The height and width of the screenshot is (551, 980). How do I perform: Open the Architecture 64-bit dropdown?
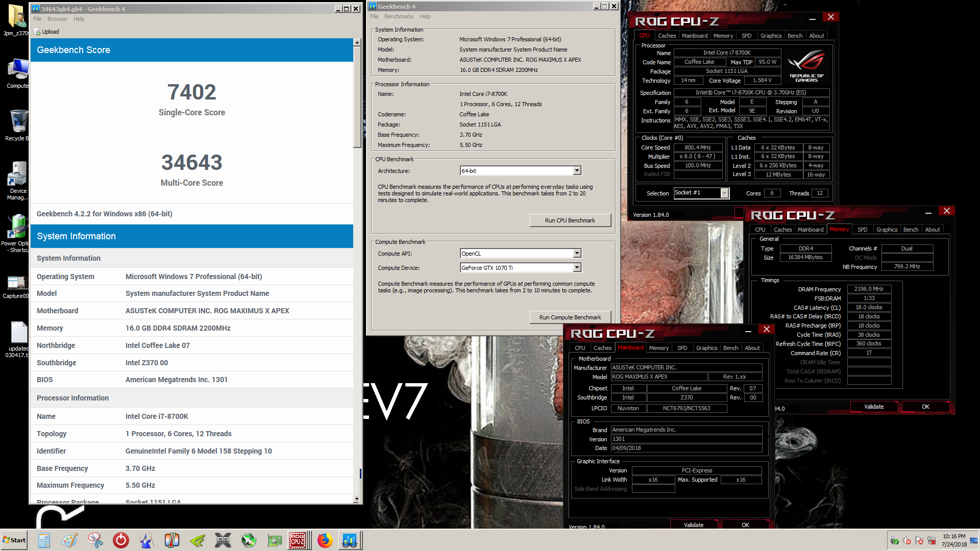(x=521, y=171)
